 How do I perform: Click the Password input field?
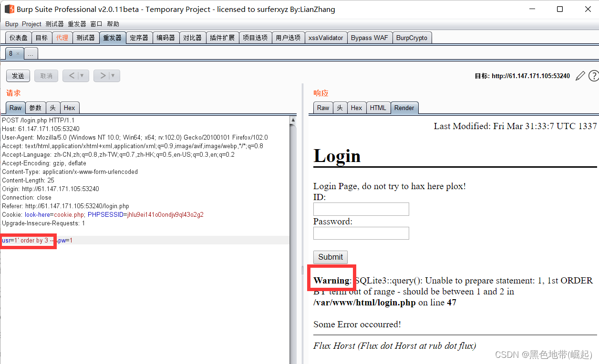(361, 233)
